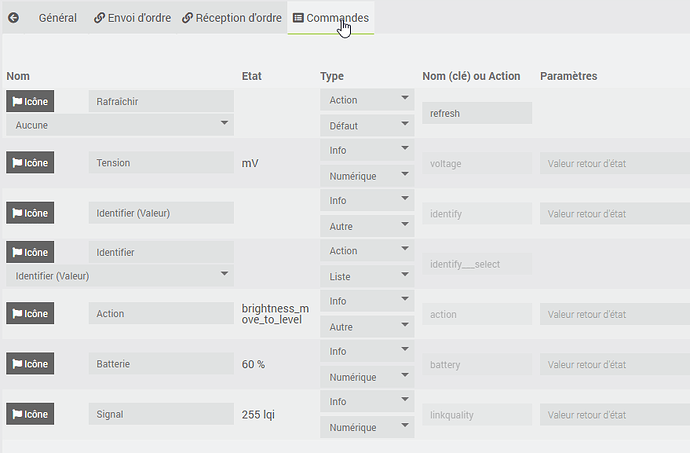
Task: Select an icon for Signal command
Action: (x=30, y=414)
